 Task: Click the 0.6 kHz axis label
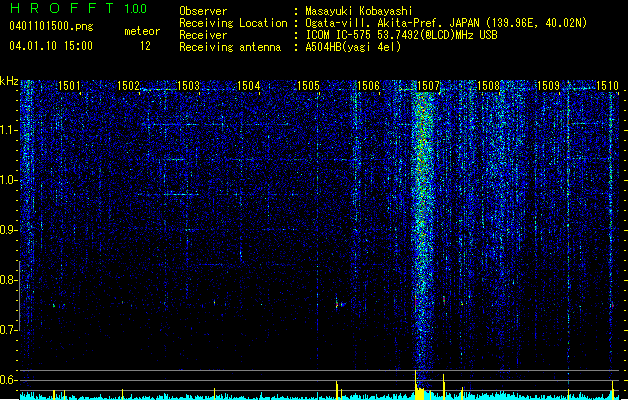(9, 380)
